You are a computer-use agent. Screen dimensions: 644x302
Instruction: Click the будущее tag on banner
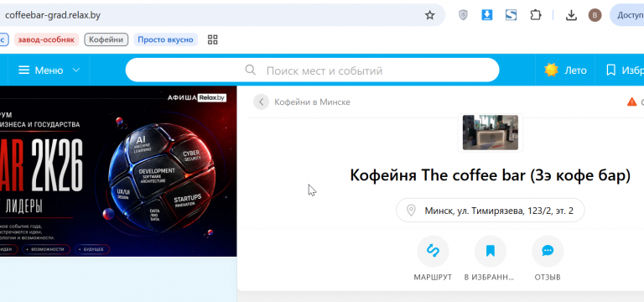tap(92, 249)
